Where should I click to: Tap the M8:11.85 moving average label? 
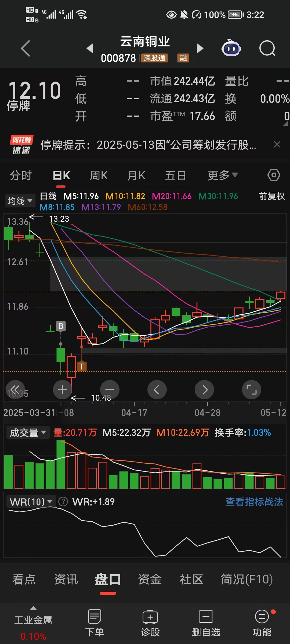57,207
